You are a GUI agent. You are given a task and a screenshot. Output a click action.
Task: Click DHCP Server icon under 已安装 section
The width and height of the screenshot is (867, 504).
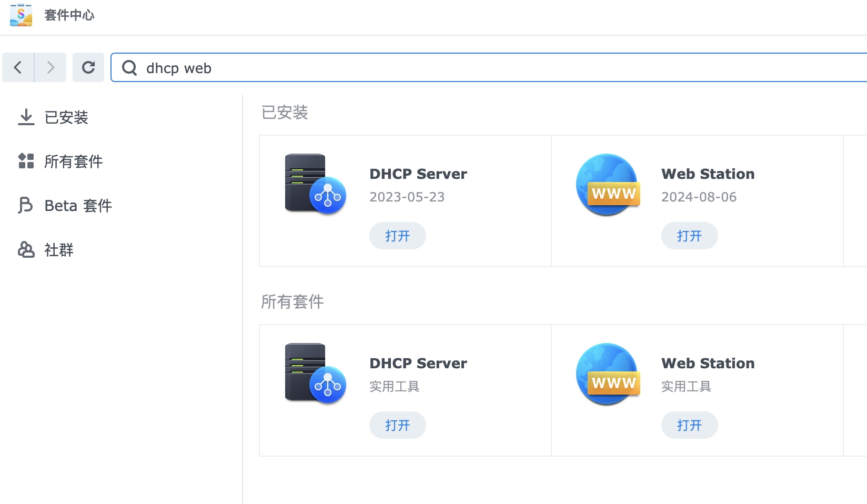[x=315, y=184]
